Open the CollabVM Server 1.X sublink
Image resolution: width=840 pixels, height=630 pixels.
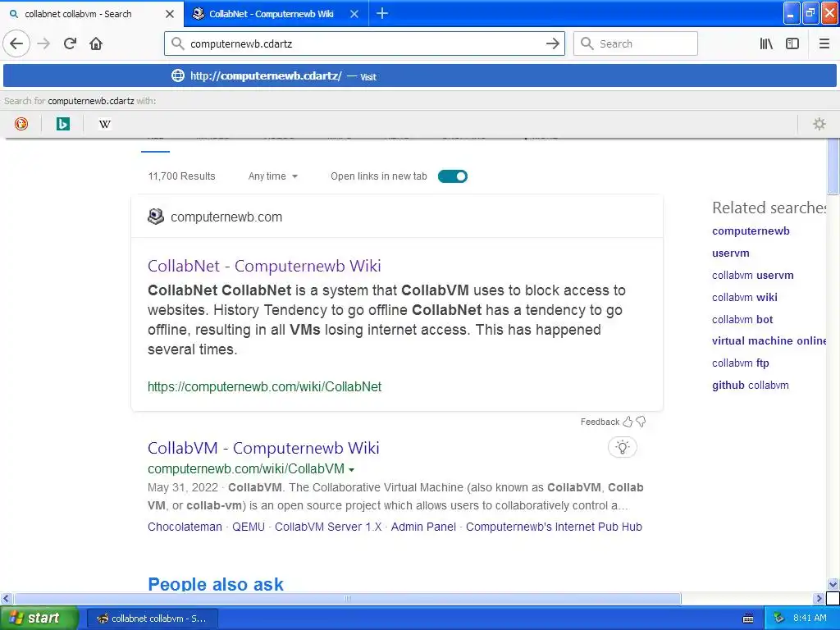(328, 527)
